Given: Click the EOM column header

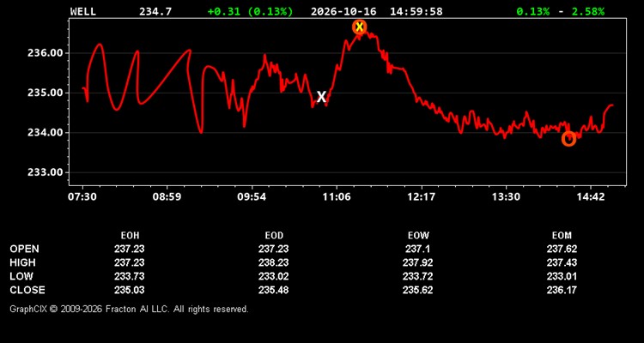Looking at the screenshot, I should point(562,236).
